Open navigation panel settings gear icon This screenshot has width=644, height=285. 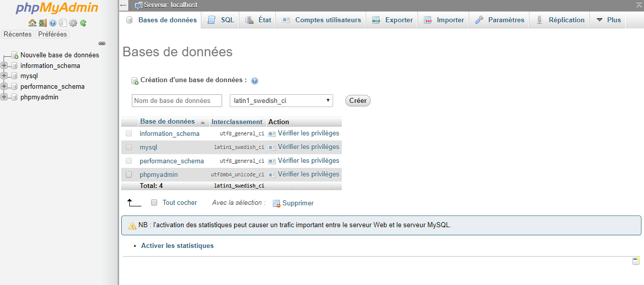tap(73, 23)
